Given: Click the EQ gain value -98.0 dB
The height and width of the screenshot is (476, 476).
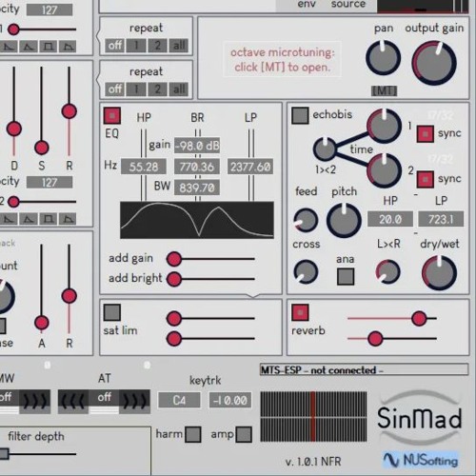Looking at the screenshot, I should pos(197,146).
